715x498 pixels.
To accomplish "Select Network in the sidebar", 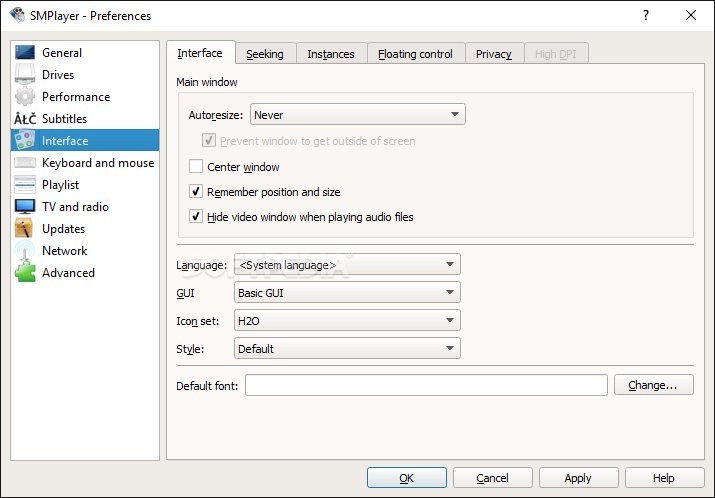I will click(85, 250).
